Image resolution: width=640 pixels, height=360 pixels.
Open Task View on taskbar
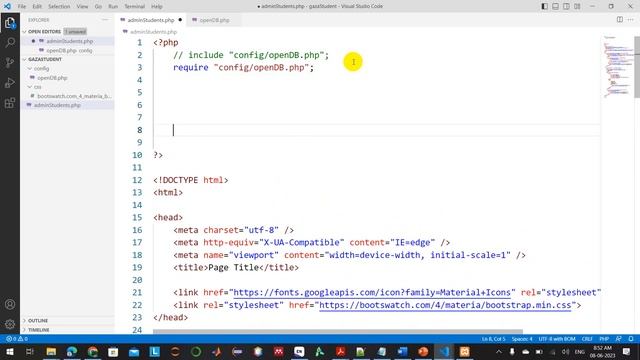(30, 351)
